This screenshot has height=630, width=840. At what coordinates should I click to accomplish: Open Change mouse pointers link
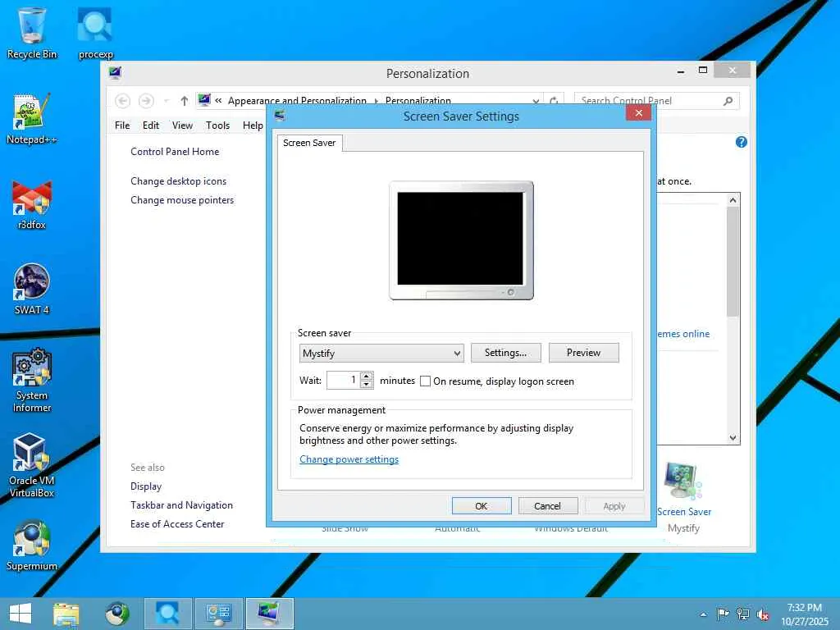click(182, 200)
